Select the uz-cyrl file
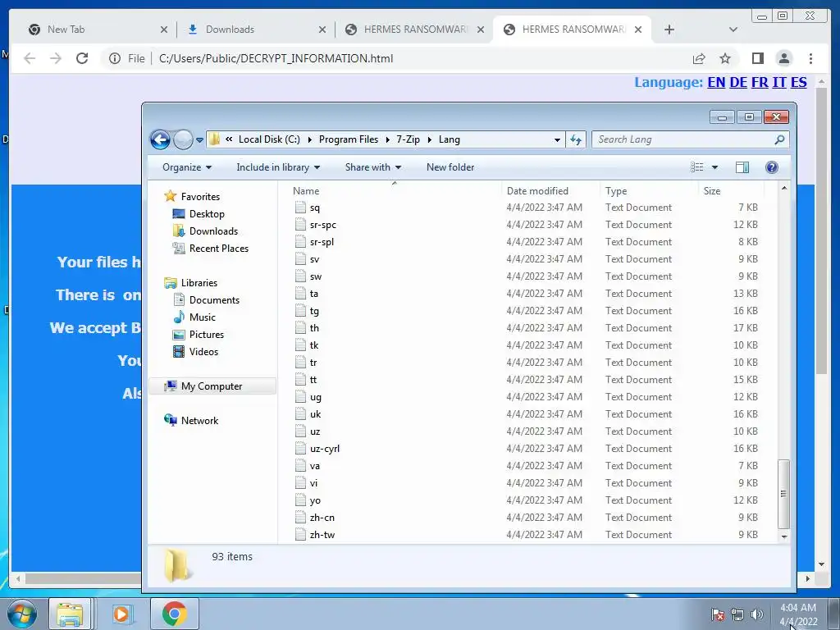Screen dimensions: 840x630 (324, 449)
